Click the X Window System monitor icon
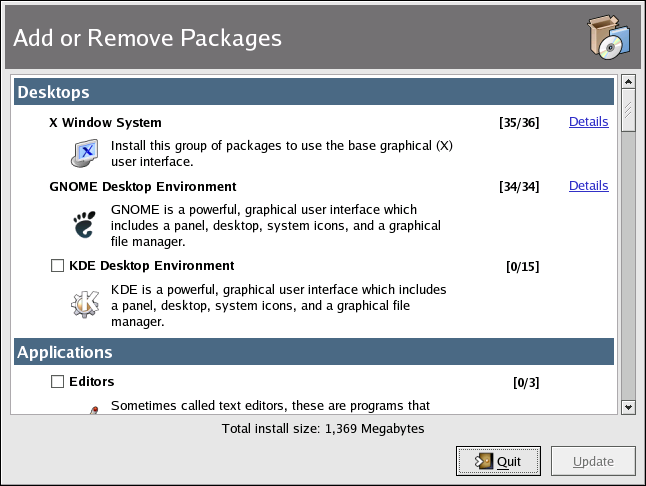The image size is (646, 486). (x=82, y=153)
